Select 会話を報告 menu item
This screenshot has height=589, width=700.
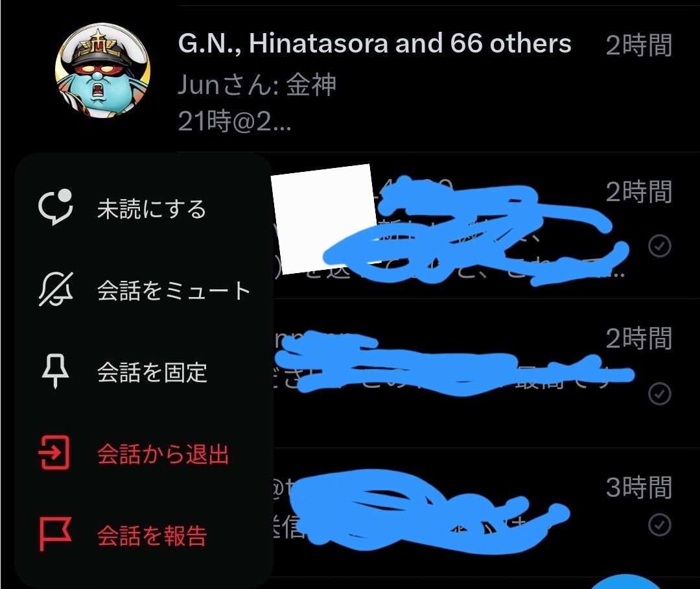pos(143,535)
